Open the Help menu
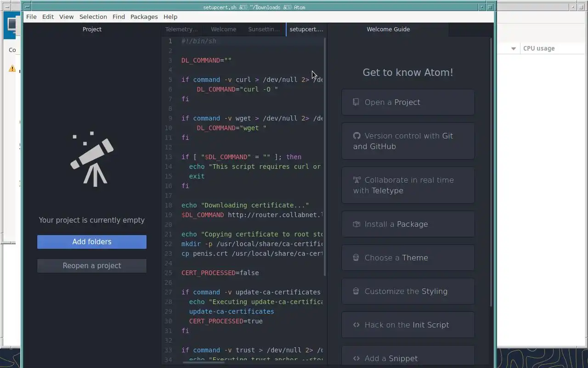 pyautogui.click(x=170, y=17)
